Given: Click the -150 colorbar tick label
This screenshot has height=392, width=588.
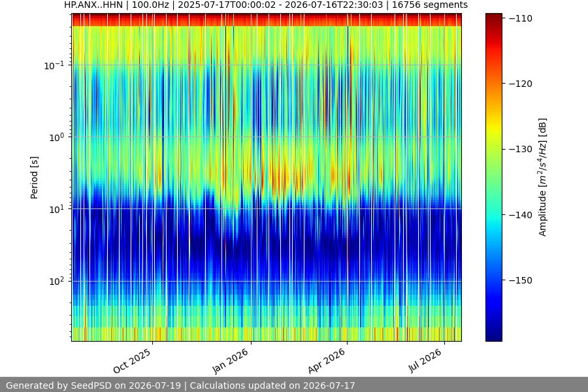Looking at the screenshot, I should [521, 280].
